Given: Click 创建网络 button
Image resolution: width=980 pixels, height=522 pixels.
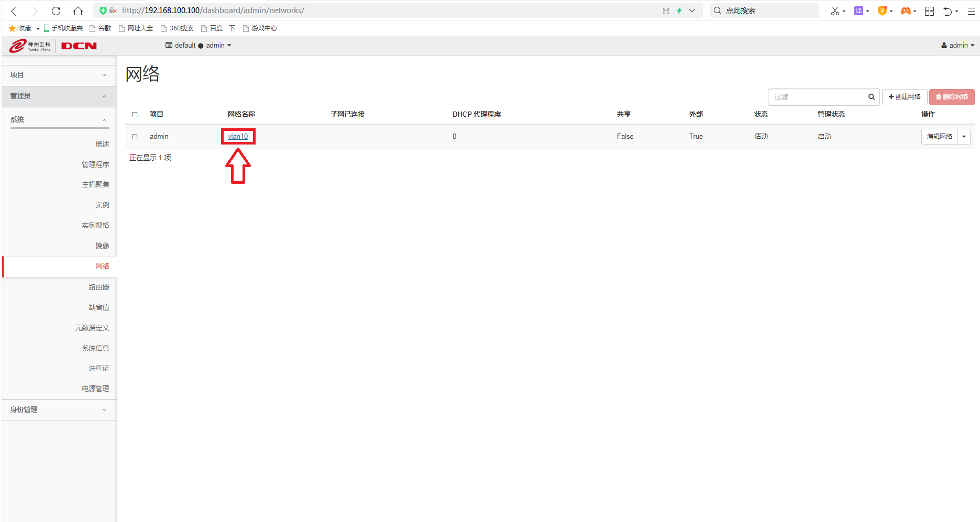Looking at the screenshot, I should tap(905, 97).
